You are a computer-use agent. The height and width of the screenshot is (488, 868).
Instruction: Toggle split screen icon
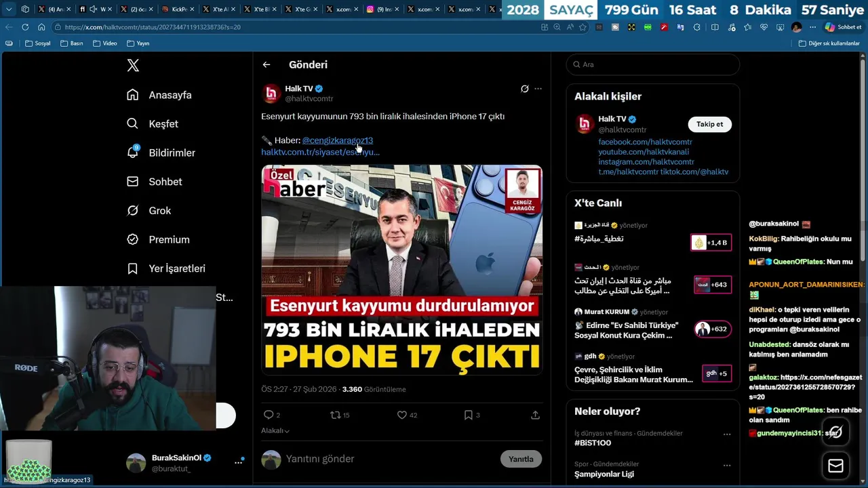click(715, 27)
